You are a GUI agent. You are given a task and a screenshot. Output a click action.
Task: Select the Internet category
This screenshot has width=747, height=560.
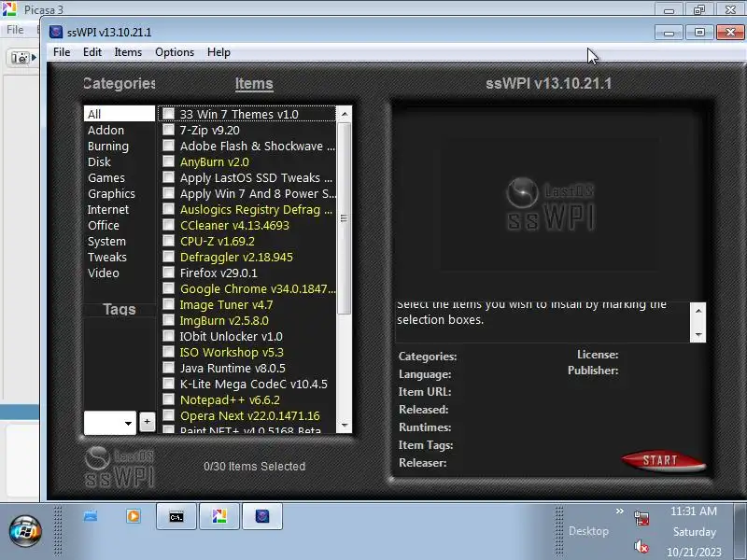(120, 209)
